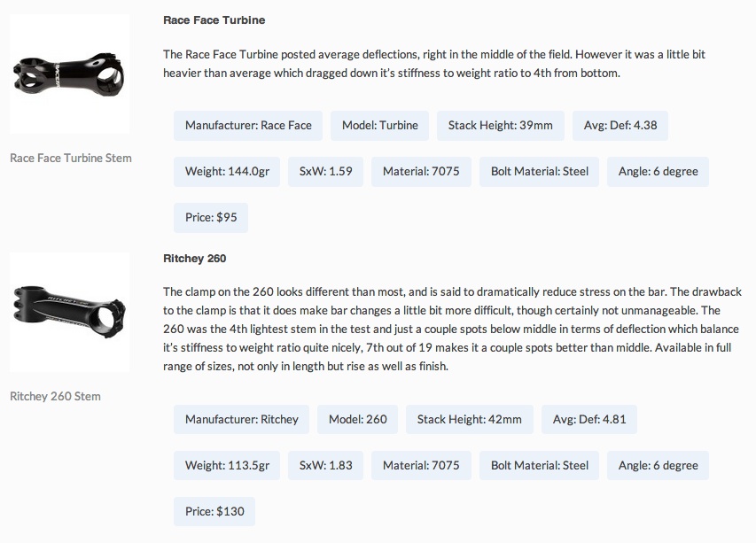
Task: Click the Price: $95 tag
Action: point(211,218)
